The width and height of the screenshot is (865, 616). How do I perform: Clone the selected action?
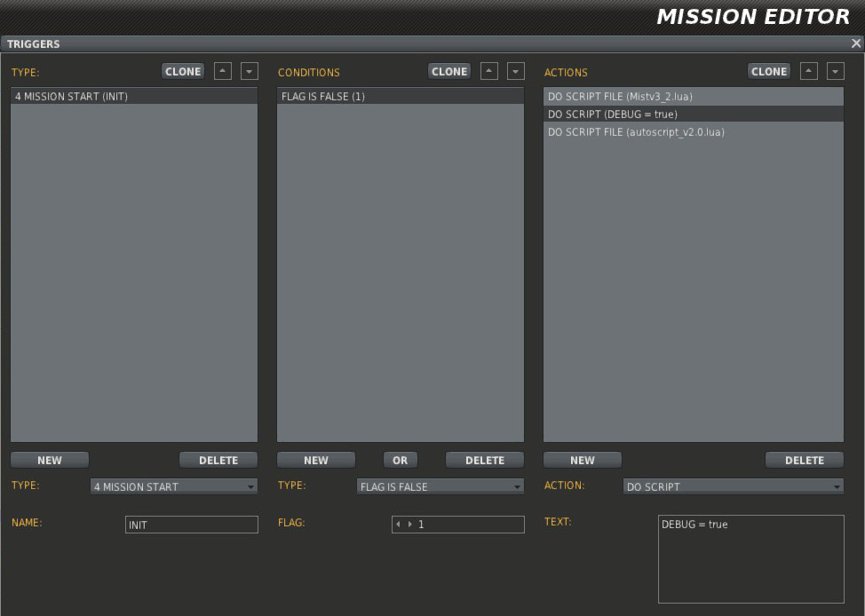(769, 71)
